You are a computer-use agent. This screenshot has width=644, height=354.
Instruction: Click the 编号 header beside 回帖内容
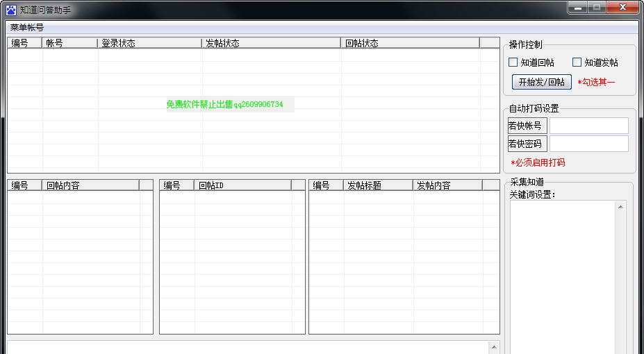25,185
